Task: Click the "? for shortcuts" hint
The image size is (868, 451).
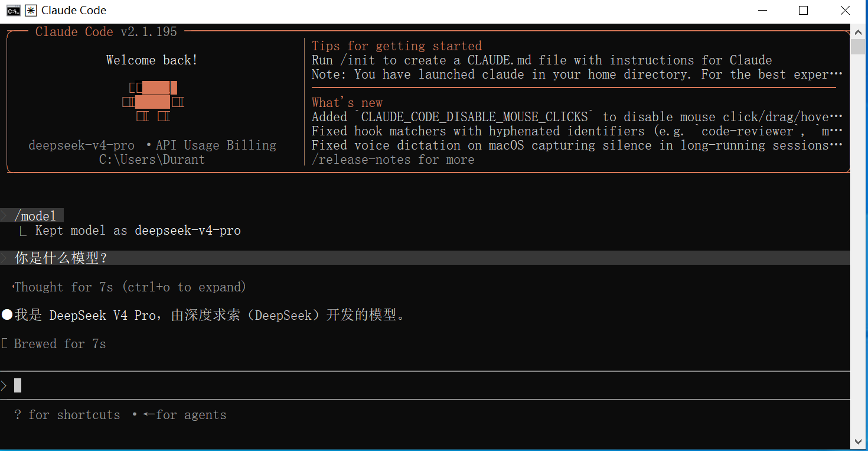Action: point(67,415)
